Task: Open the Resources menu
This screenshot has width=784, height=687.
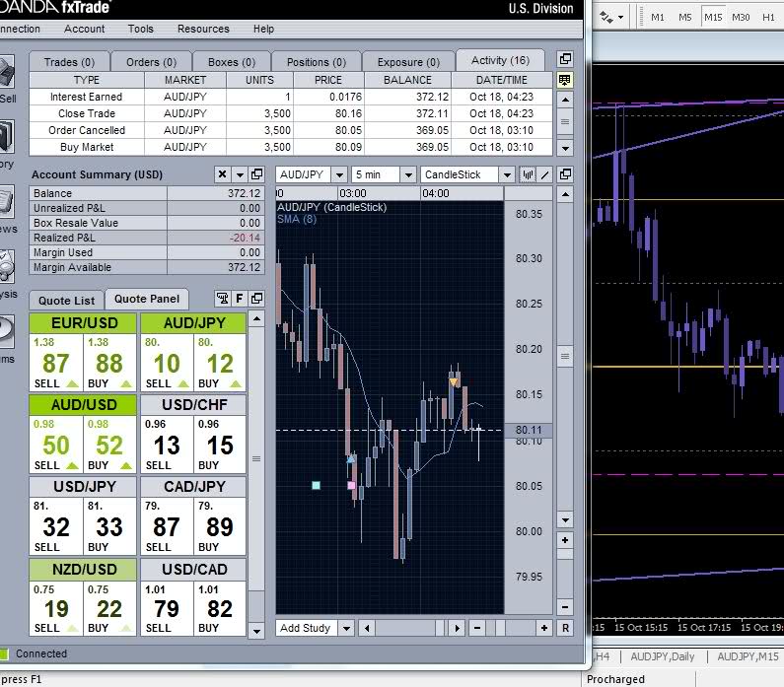Action: click(x=203, y=29)
